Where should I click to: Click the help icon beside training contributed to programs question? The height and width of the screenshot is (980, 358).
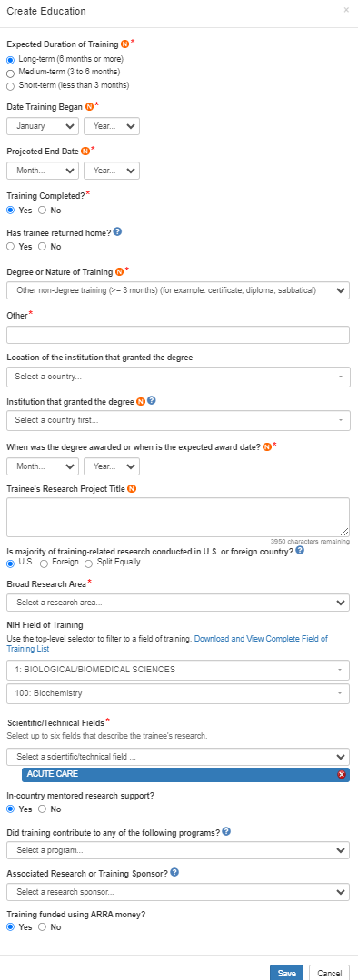tap(226, 832)
